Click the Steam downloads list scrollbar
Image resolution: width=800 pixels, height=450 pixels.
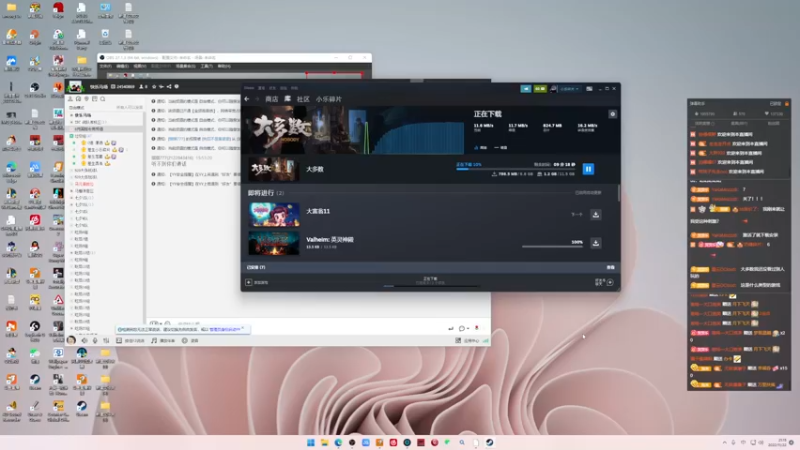click(x=618, y=193)
